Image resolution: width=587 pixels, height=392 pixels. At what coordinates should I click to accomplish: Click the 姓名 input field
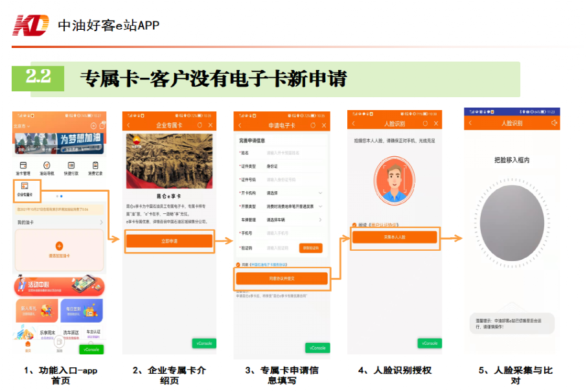pyautogui.click(x=292, y=153)
